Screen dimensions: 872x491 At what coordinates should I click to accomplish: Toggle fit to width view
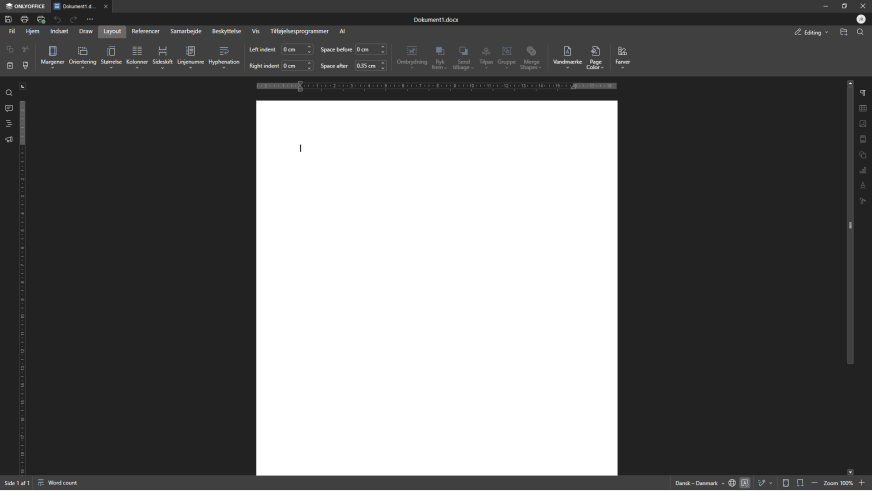pyautogui.click(x=800, y=483)
